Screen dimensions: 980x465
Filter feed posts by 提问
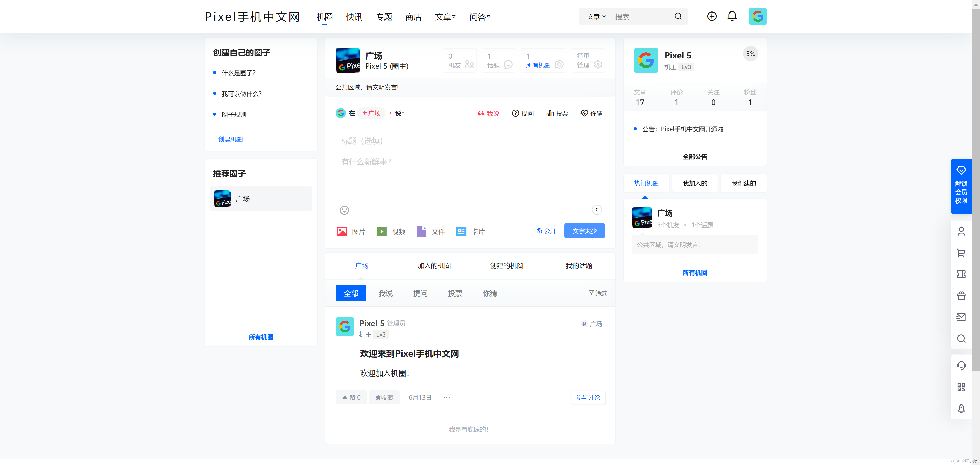tap(420, 293)
